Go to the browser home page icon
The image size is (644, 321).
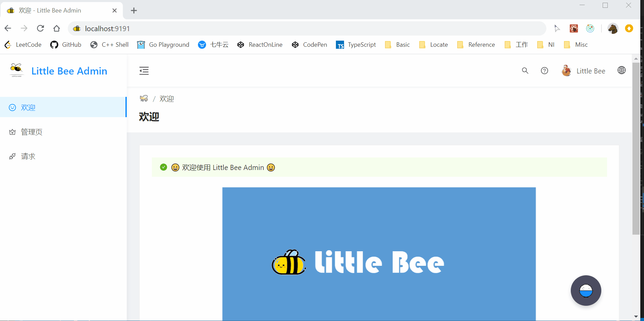(57, 28)
